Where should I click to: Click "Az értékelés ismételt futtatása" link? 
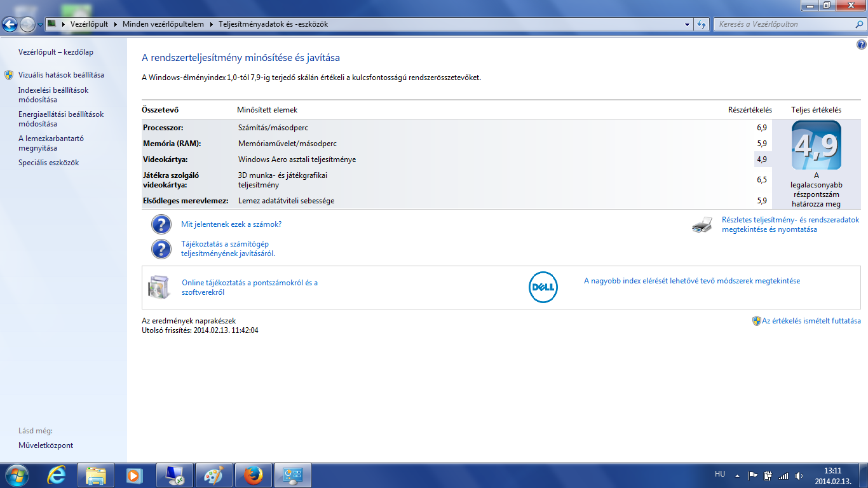pos(811,321)
